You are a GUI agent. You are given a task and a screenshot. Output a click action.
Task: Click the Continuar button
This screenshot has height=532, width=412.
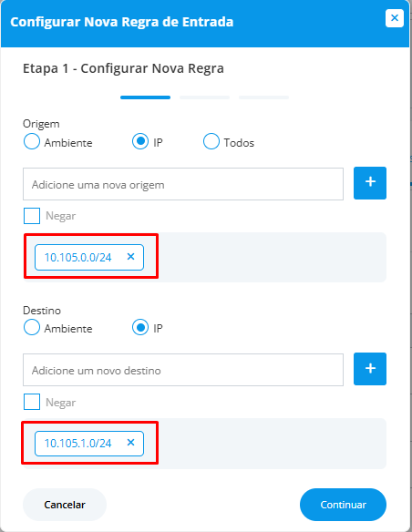pyautogui.click(x=343, y=505)
